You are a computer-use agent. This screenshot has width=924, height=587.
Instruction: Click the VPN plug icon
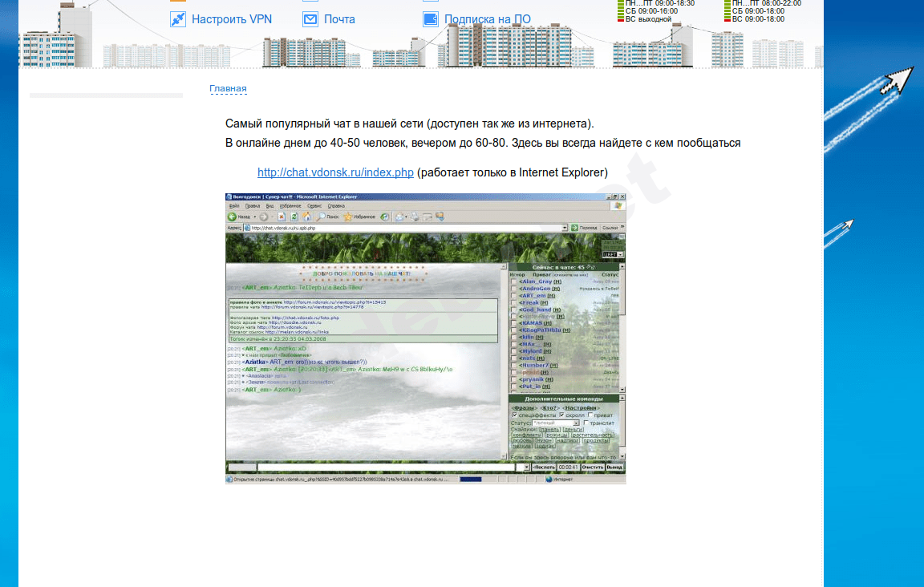tap(178, 19)
